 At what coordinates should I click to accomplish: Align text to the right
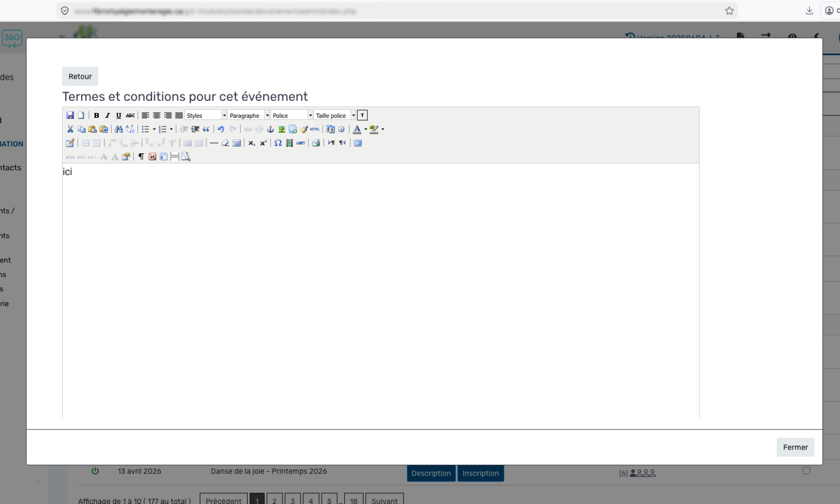168,115
